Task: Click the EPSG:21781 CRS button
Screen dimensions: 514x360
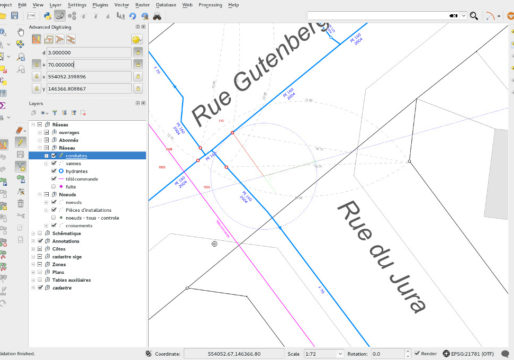Action: (468, 353)
